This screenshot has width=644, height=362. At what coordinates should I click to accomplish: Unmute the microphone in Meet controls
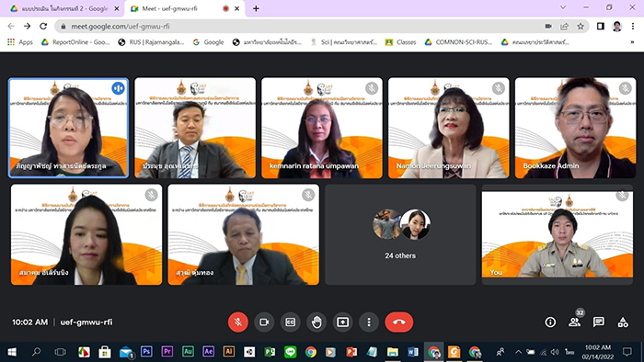pos(237,322)
